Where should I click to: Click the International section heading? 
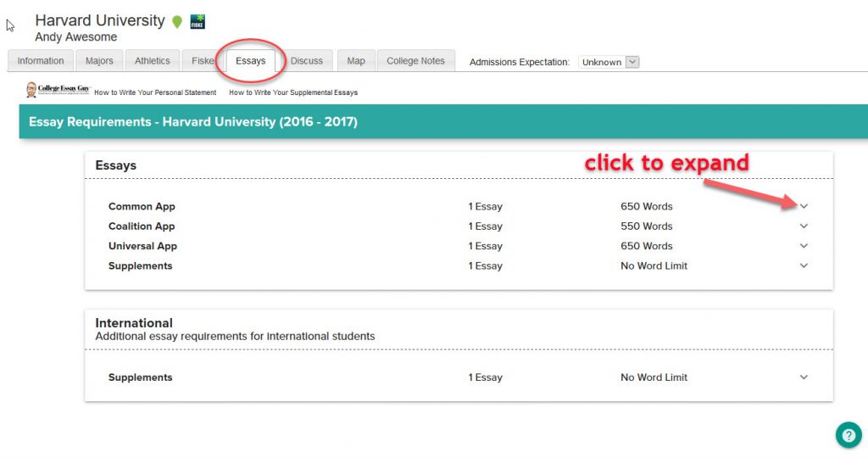tap(134, 323)
